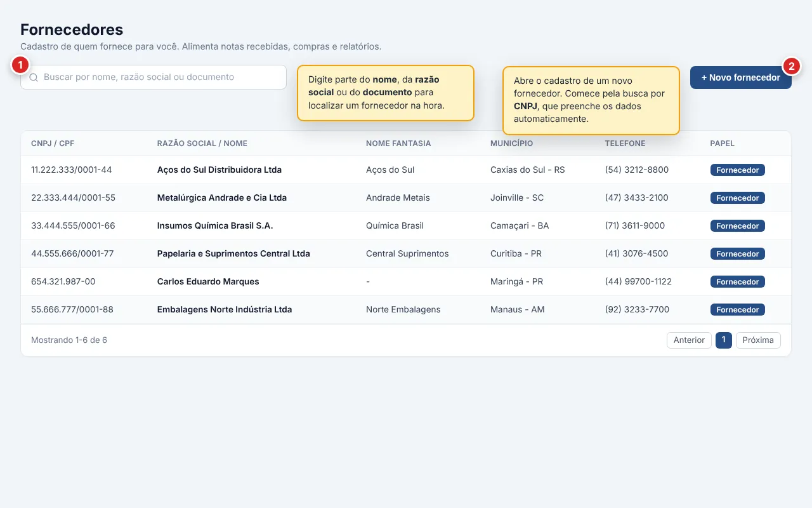Click the Razão Social / Nome column header
The width and height of the screenshot is (812, 508).
tap(202, 144)
